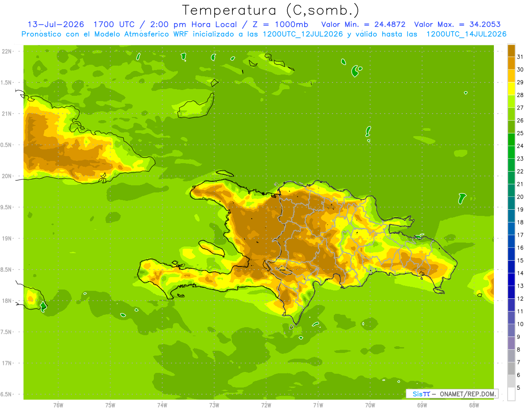Click the 76W longitude label
Image resolution: width=532 pixels, height=411 pixels.
(58, 405)
